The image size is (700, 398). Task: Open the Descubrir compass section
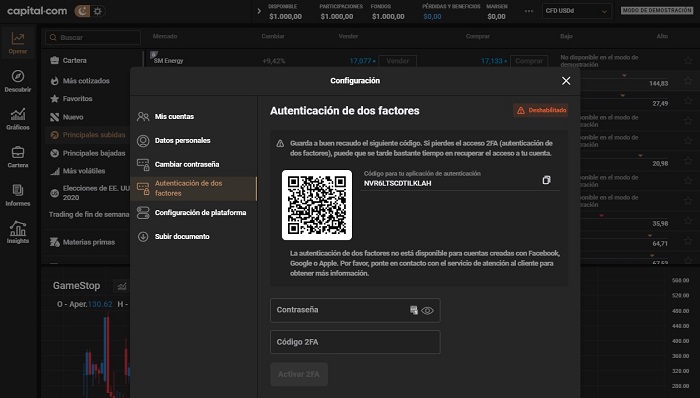(x=18, y=81)
